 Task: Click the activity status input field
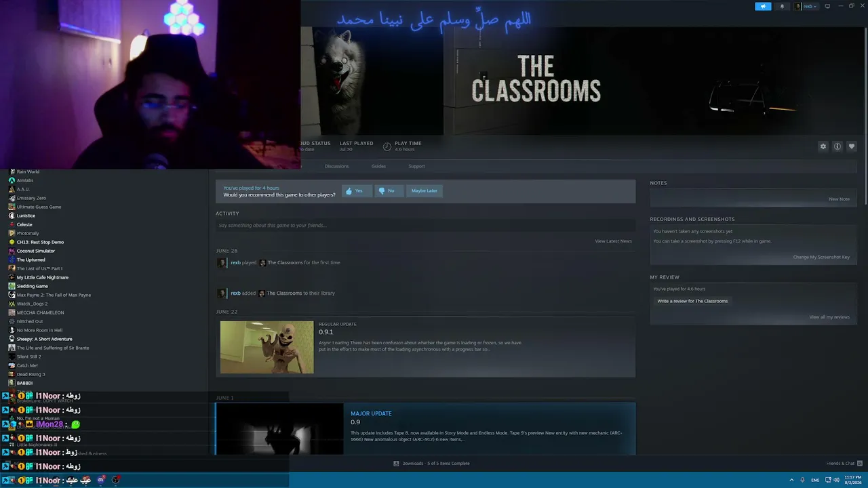click(425, 226)
